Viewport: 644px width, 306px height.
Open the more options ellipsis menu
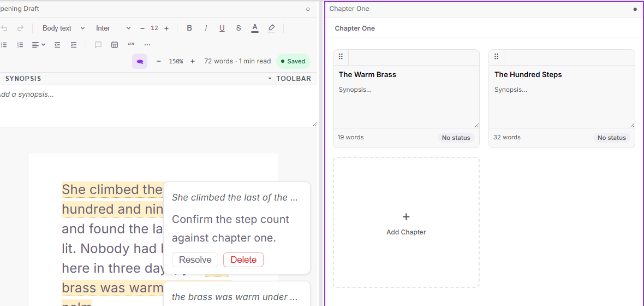(x=147, y=45)
